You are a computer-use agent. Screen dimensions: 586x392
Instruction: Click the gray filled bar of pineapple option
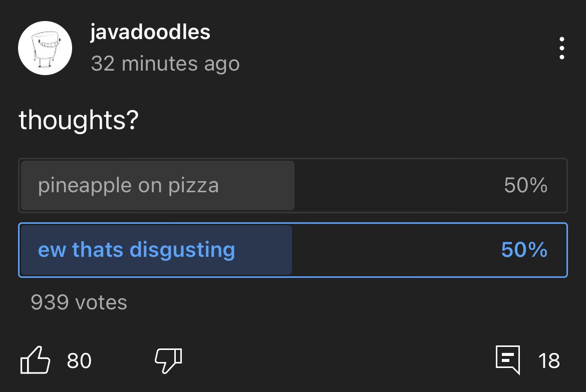[x=260, y=186]
